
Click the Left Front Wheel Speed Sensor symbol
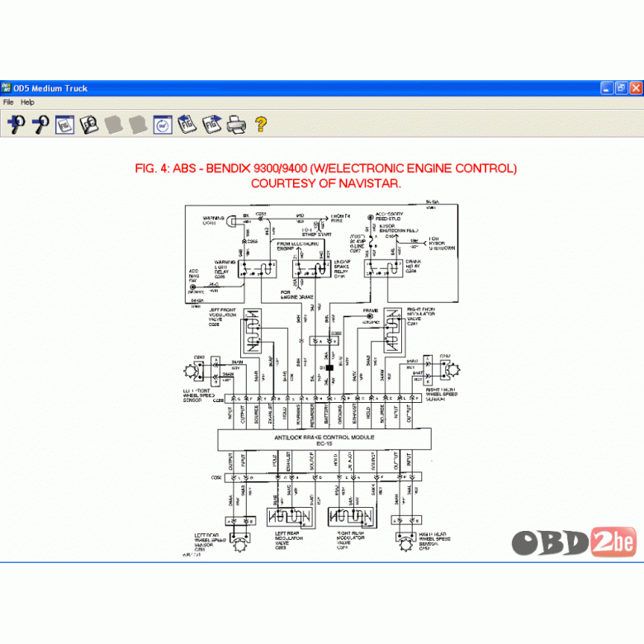click(193, 371)
